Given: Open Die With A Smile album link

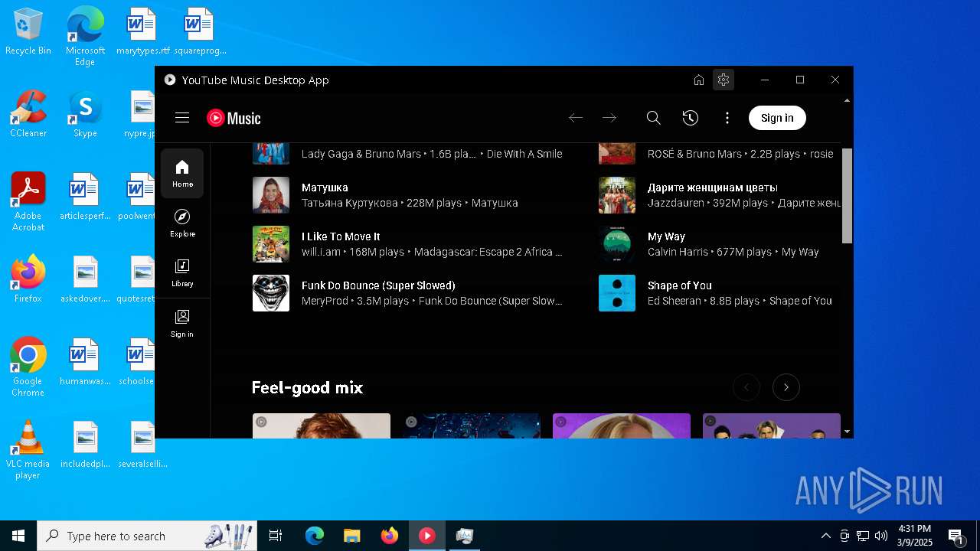Looking at the screenshot, I should pos(524,154).
